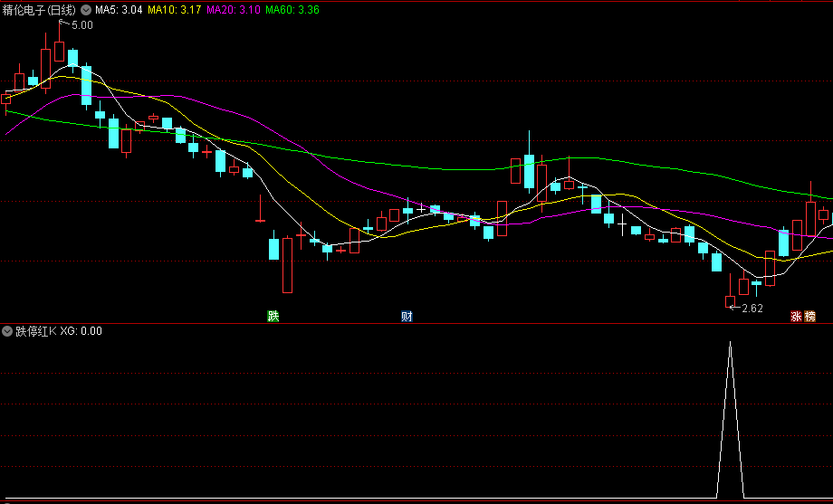Click the green 跌 event marker
The height and width of the screenshot is (504, 833).
[x=273, y=317]
